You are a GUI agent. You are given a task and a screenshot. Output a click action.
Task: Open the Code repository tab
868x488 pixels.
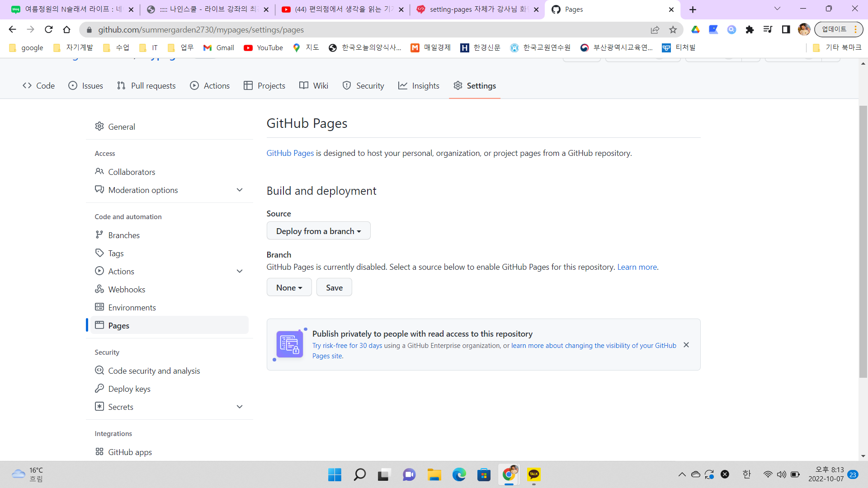coord(38,86)
